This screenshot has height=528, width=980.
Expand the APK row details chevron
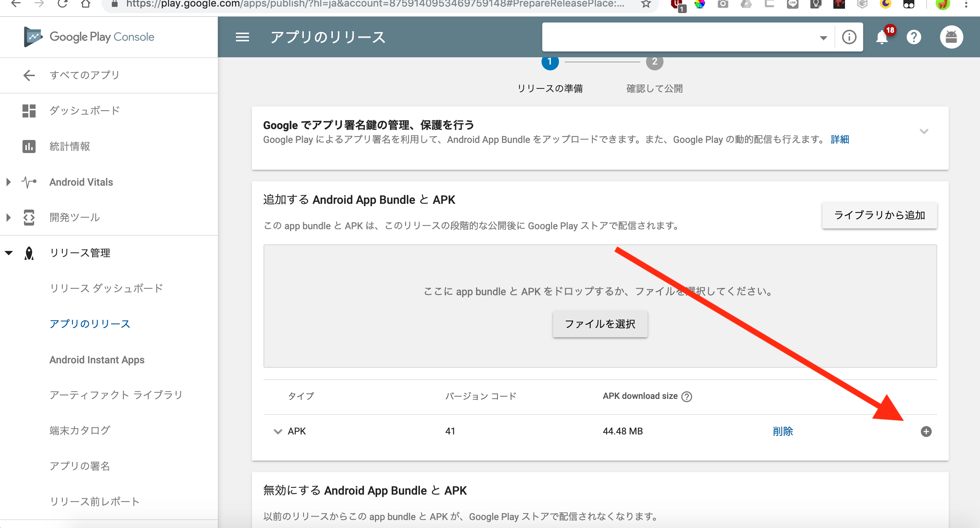pyautogui.click(x=277, y=432)
